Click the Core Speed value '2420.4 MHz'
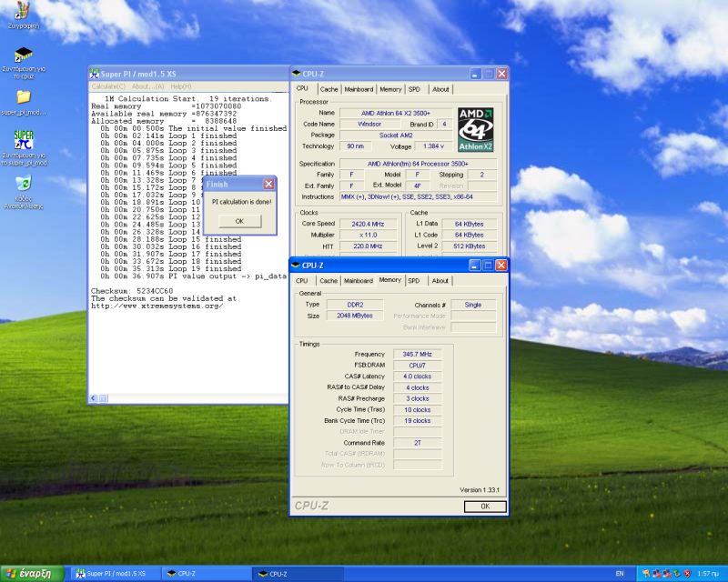728x582 pixels. [x=368, y=224]
